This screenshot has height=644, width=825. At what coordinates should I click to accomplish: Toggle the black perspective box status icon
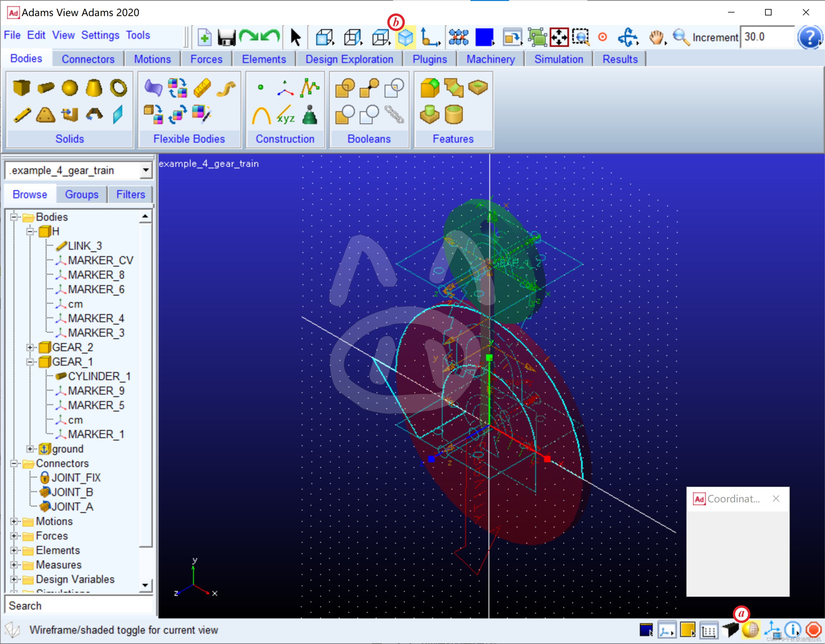(x=730, y=630)
